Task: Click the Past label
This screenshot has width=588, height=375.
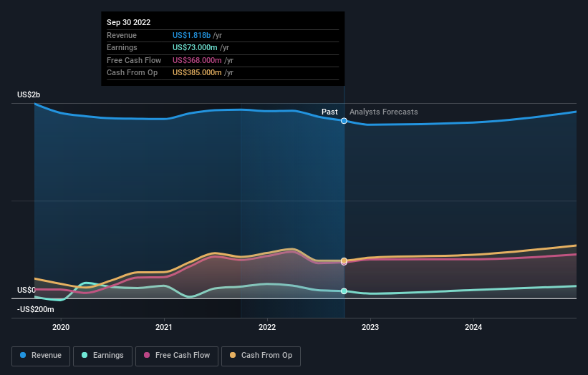Action: 329,112
